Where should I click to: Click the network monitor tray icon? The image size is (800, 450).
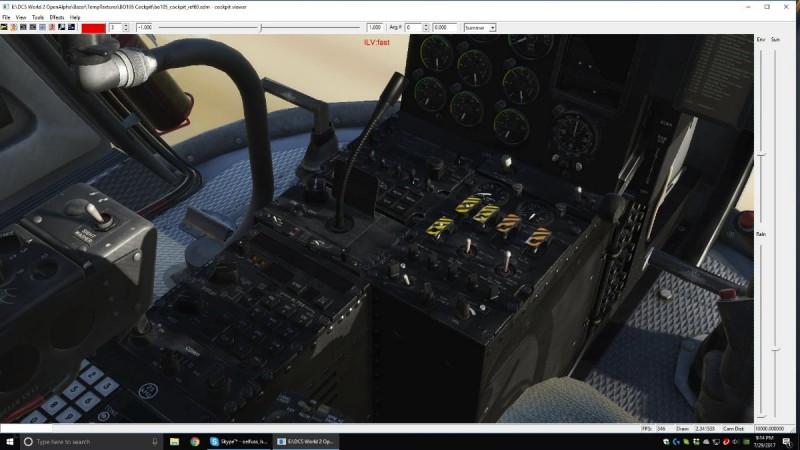point(716,442)
